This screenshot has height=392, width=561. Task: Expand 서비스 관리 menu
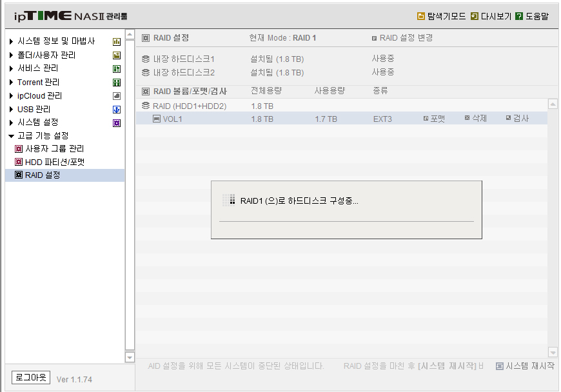[11, 68]
